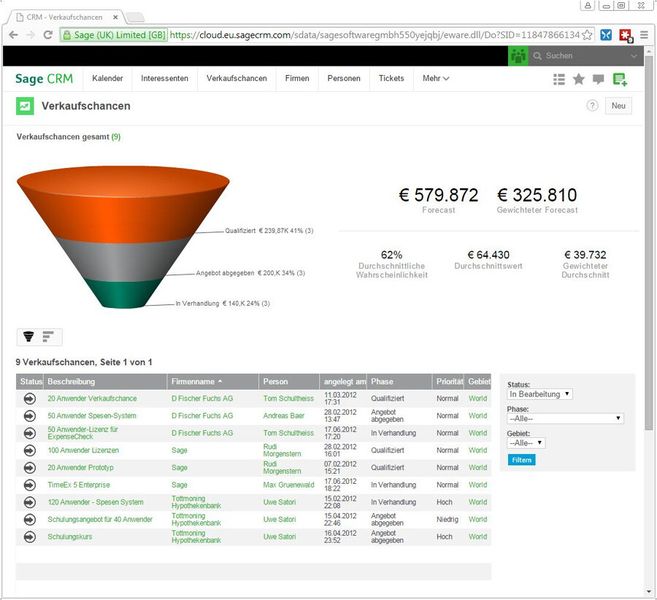Viewport: 657px width, 600px height.
Task: Click status arrow icon for Schulungsangebot für 40 Anwender
Action: (30, 520)
